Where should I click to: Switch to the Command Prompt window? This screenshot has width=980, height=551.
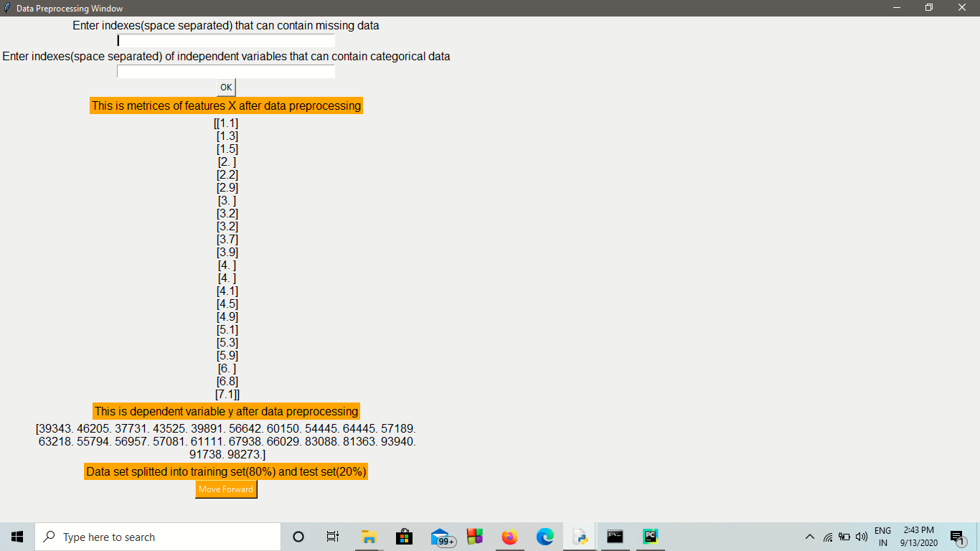pos(615,537)
